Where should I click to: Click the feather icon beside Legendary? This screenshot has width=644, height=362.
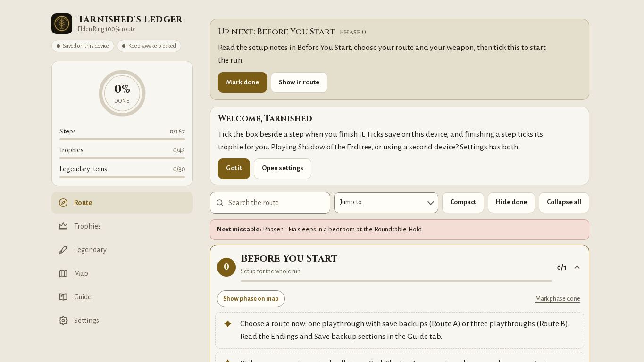pyautogui.click(x=63, y=250)
